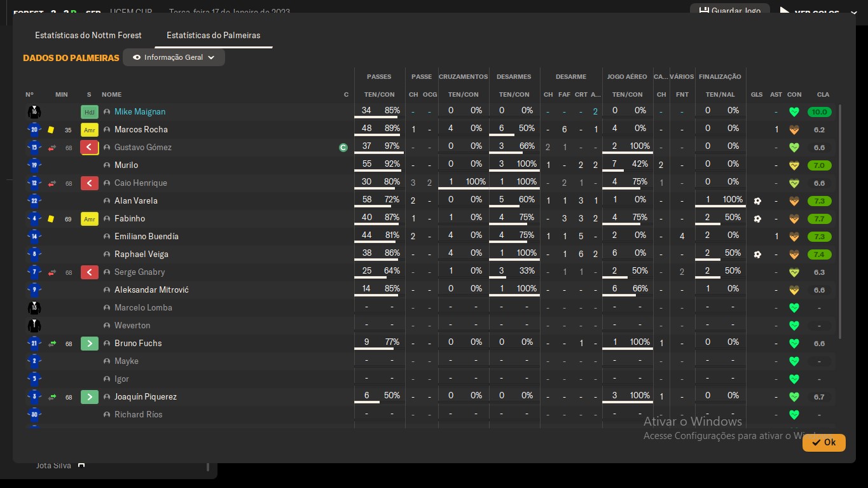868x488 pixels.
Task: Click Joaquín Piquerez's green substitution arrow box
Action: 90,397
